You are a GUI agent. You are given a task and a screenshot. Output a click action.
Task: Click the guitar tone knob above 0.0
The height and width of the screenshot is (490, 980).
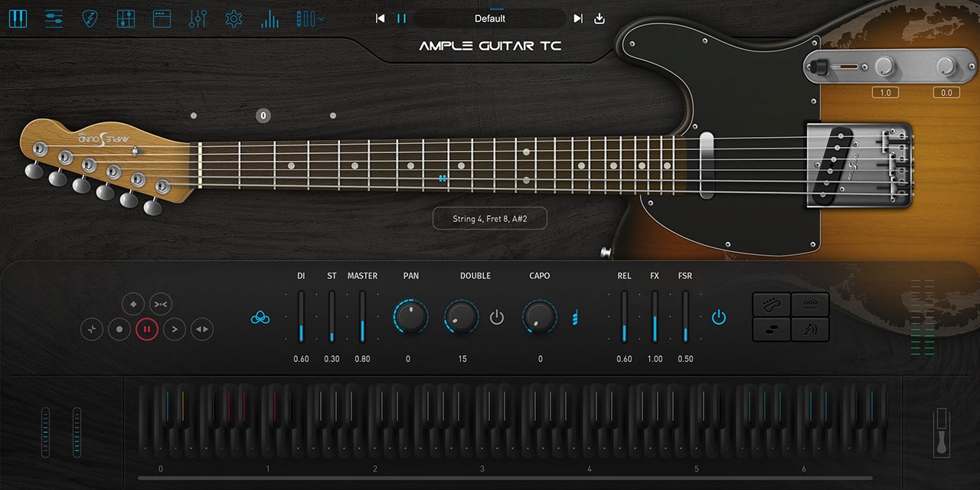[946, 67]
